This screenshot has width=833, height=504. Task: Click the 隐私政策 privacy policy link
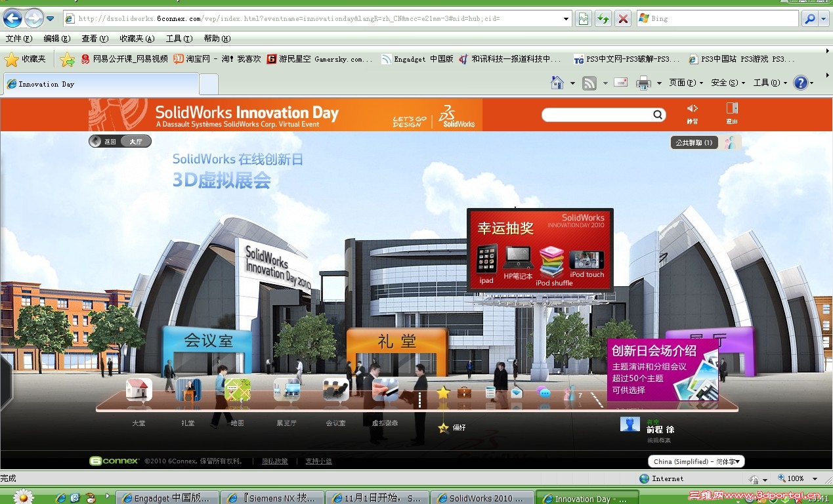pos(275,461)
